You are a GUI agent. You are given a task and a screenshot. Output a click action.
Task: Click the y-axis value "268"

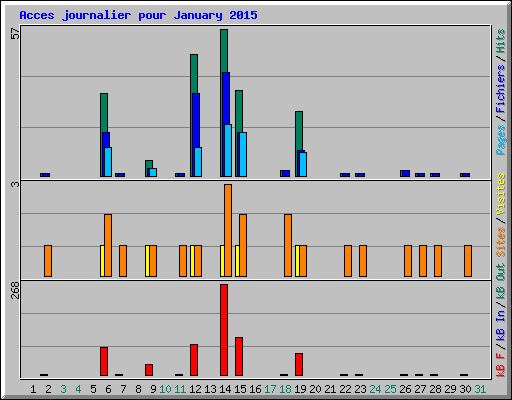pos(15,290)
